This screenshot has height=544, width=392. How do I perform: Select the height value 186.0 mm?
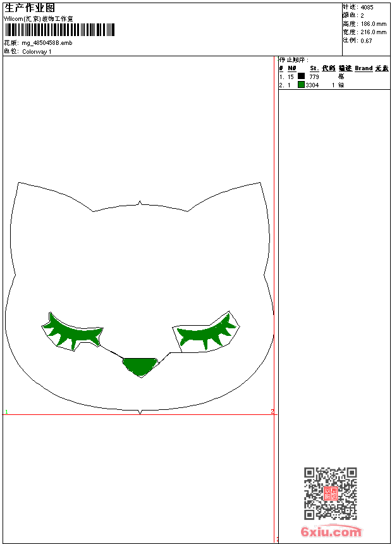coord(374,24)
